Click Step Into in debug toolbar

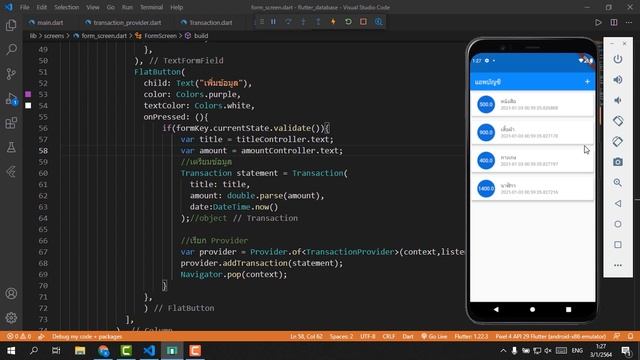[x=303, y=22]
